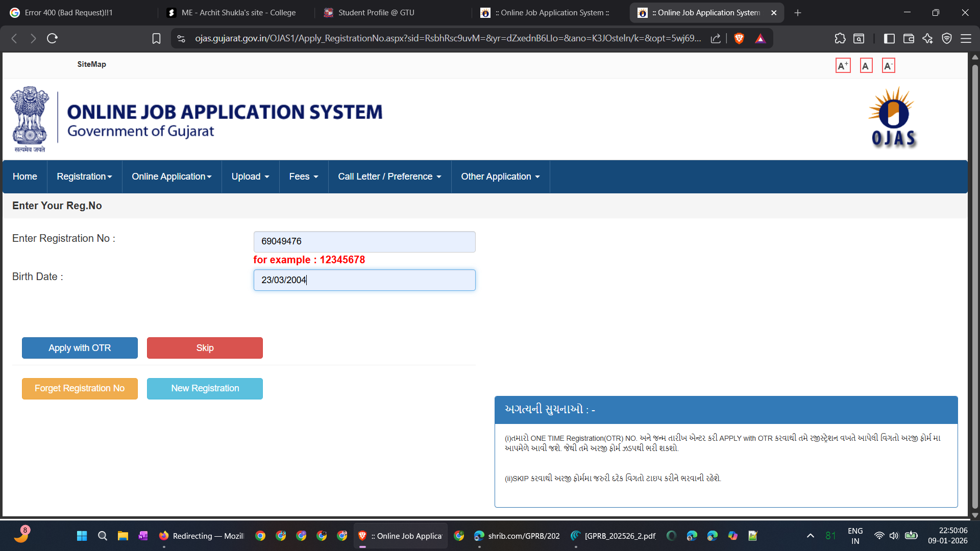Toggle the browser sidebar panel icon
This screenshot has width=980, height=551.
(x=889, y=38)
